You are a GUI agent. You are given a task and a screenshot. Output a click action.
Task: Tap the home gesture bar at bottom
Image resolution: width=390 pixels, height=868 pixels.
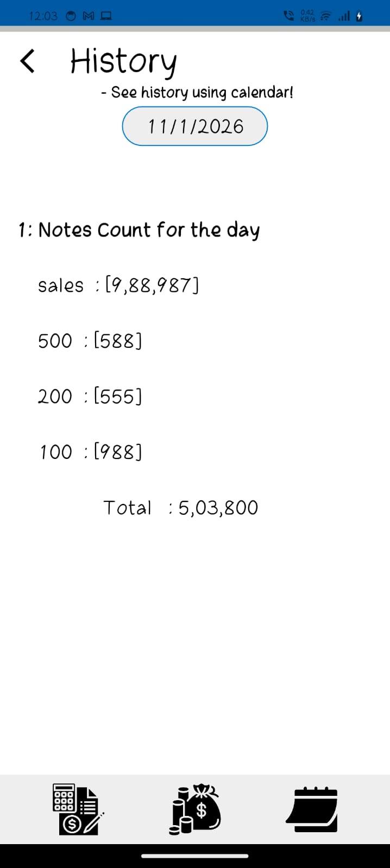point(195,856)
